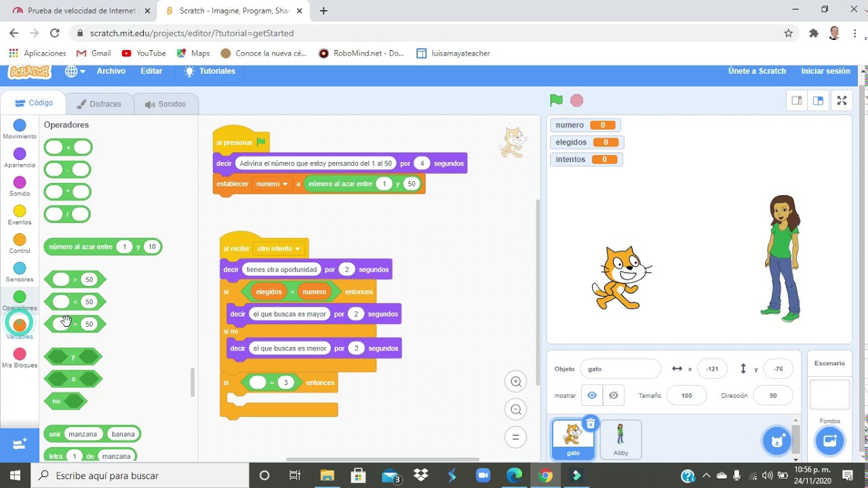Click the 'o' or-operator block
This screenshot has height=488, width=868.
(73, 379)
